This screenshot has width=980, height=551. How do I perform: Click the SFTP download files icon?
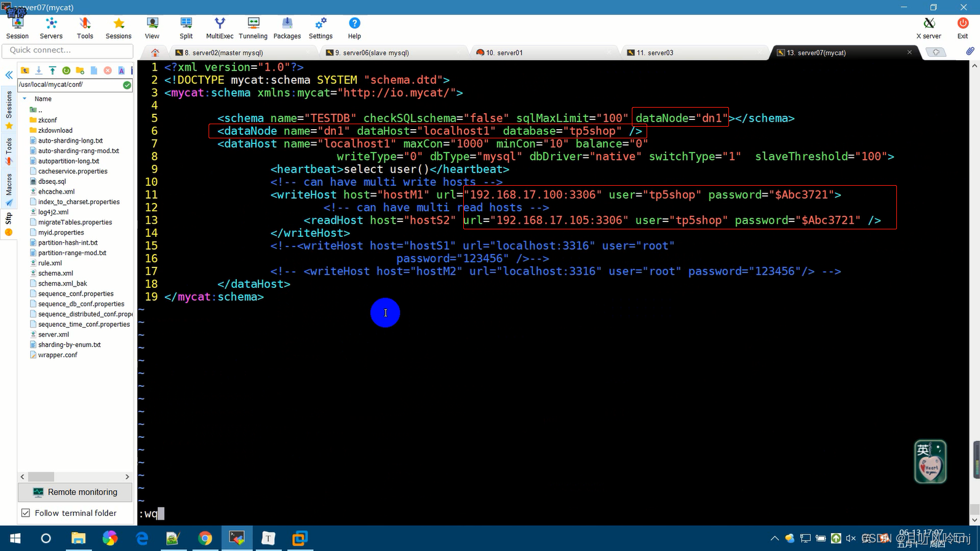[39, 71]
